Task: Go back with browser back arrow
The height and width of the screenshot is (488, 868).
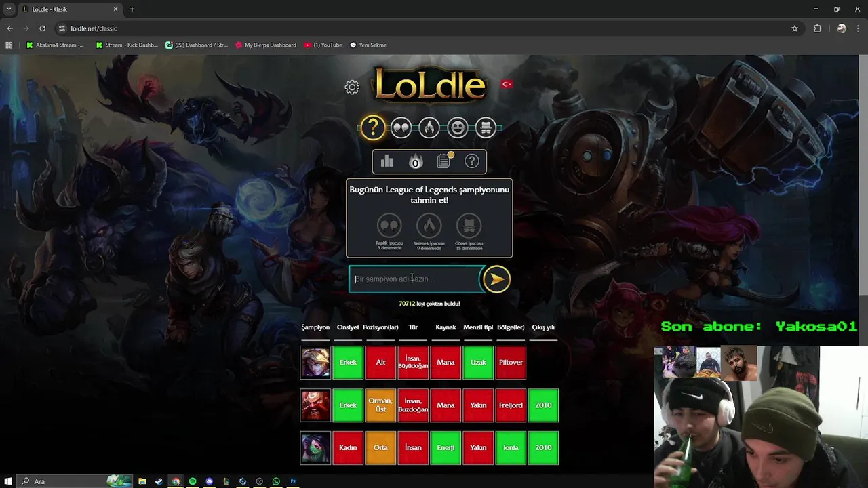Action: click(x=9, y=28)
